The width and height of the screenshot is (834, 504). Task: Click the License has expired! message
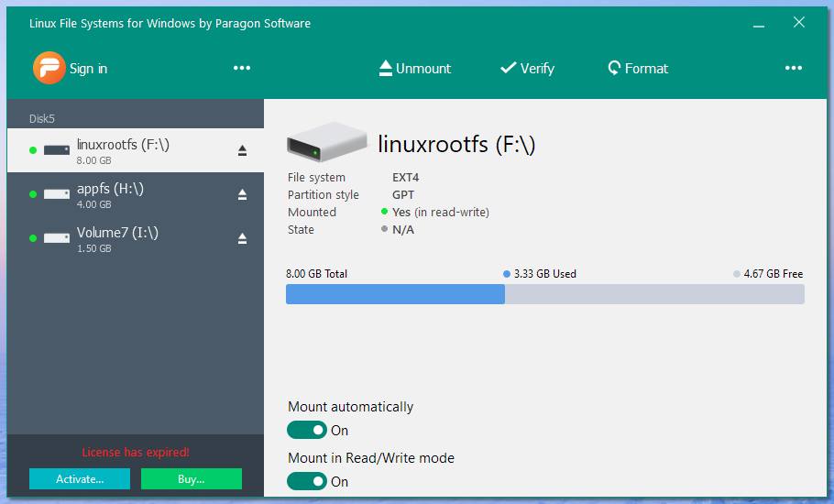tap(135, 453)
